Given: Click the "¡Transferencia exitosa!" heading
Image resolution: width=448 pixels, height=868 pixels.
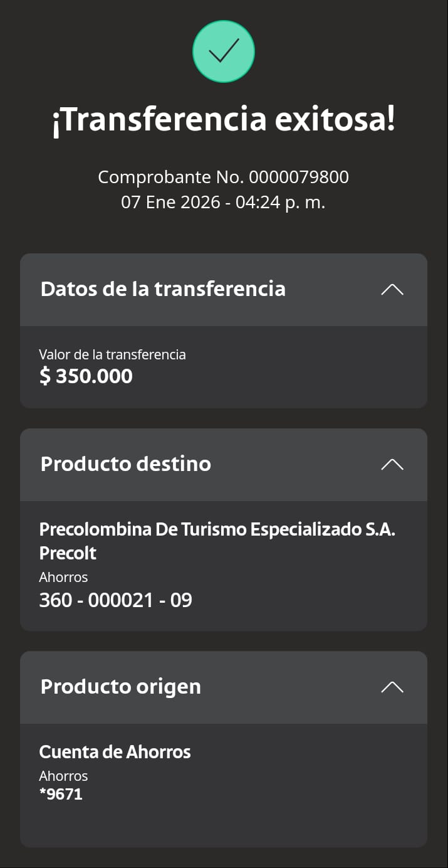Looking at the screenshot, I should (224, 119).
